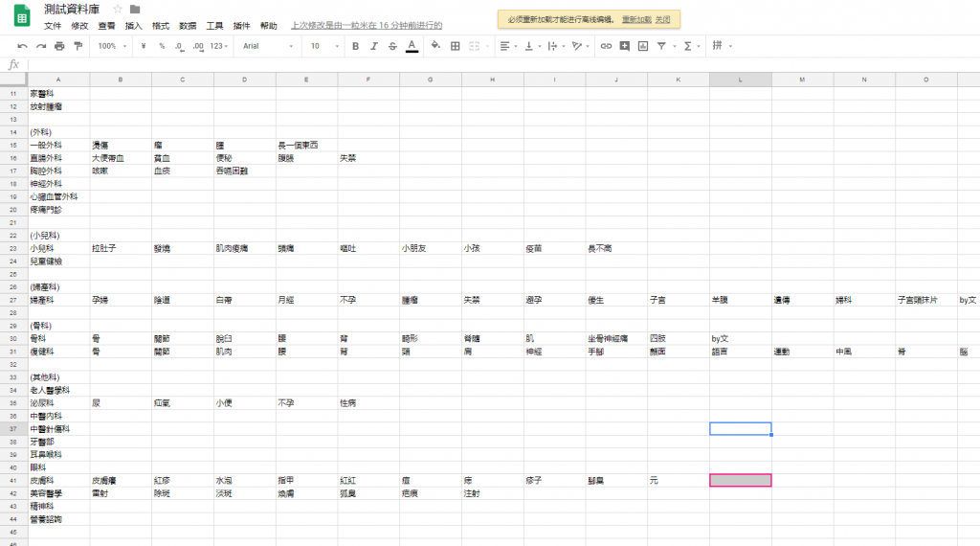Select cell containing 子宮頸抹片
This screenshot has width=980, height=546.
point(926,300)
